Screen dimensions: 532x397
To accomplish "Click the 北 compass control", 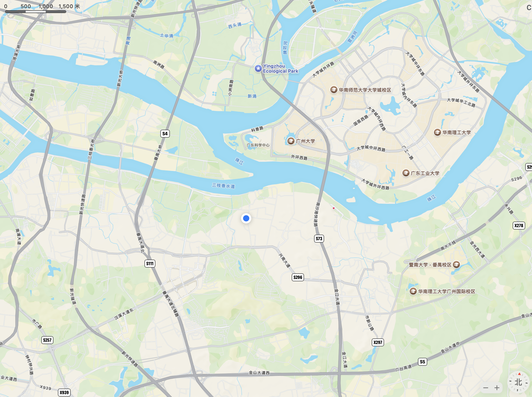I will [x=518, y=382].
